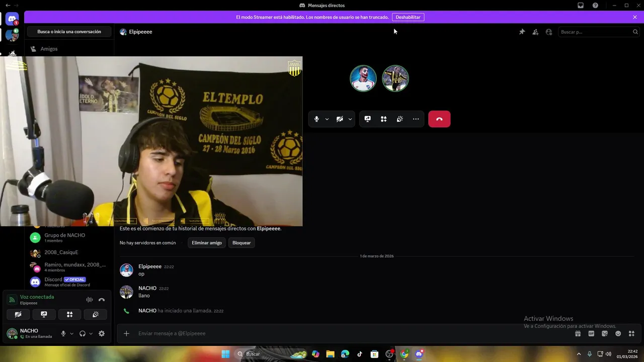The width and height of the screenshot is (644, 362).
Task: Open Microsoft Edge from the taskbar
Action: point(345,354)
